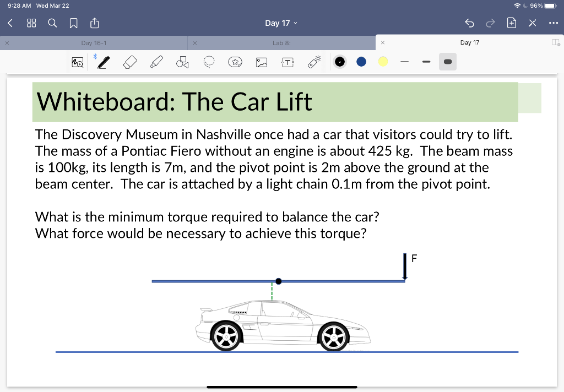Tap the 9:28 AM clock
This screenshot has height=392, width=564.
coord(19,6)
